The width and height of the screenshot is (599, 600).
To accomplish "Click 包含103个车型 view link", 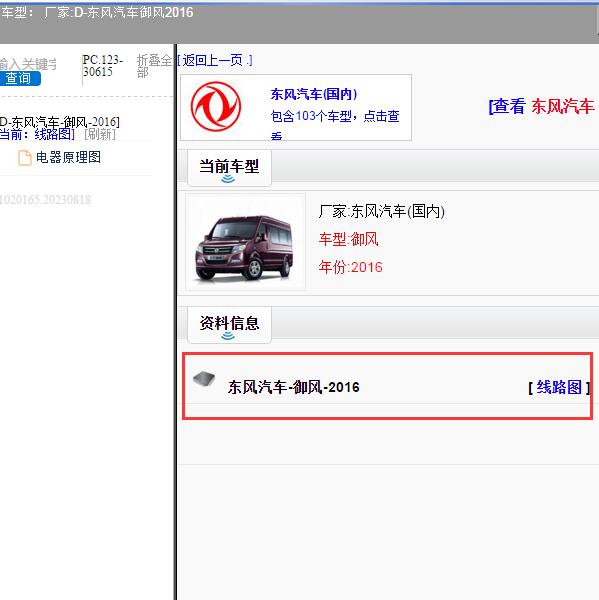I will (x=335, y=123).
